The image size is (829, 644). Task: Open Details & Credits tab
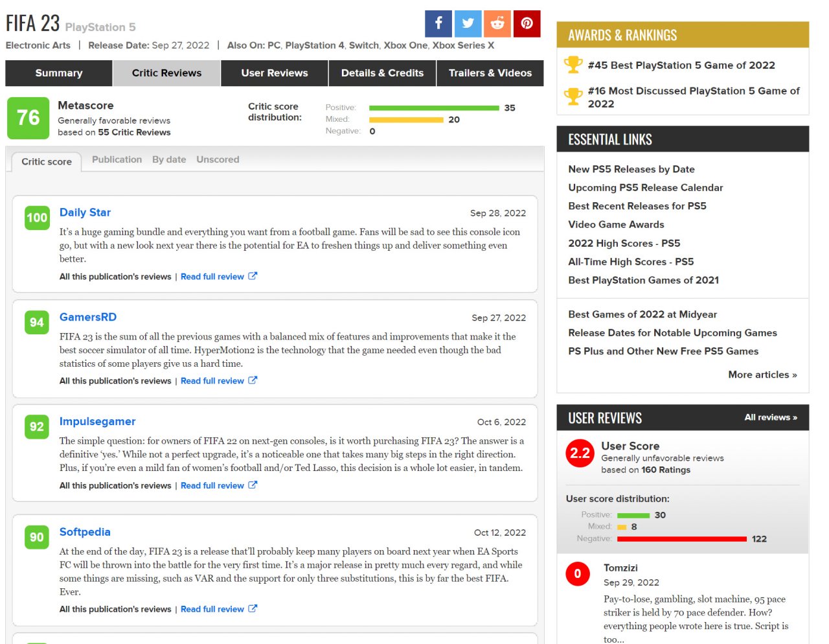pyautogui.click(x=383, y=73)
